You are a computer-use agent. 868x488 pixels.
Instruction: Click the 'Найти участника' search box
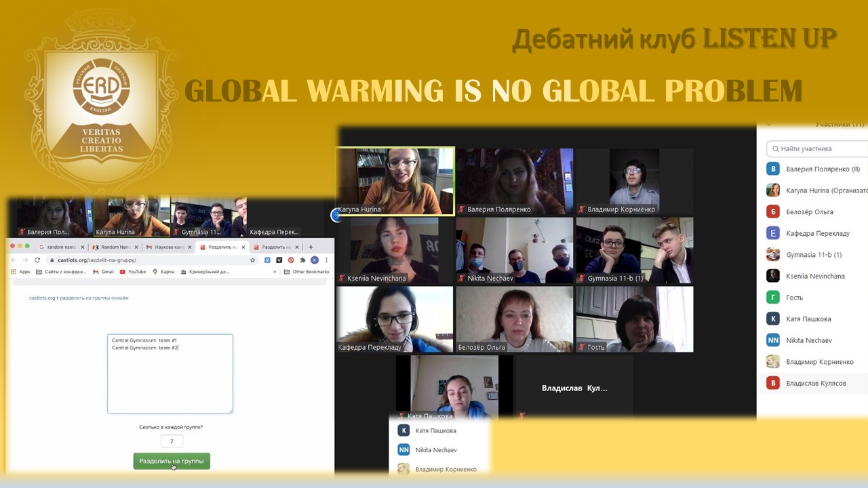coord(817,148)
